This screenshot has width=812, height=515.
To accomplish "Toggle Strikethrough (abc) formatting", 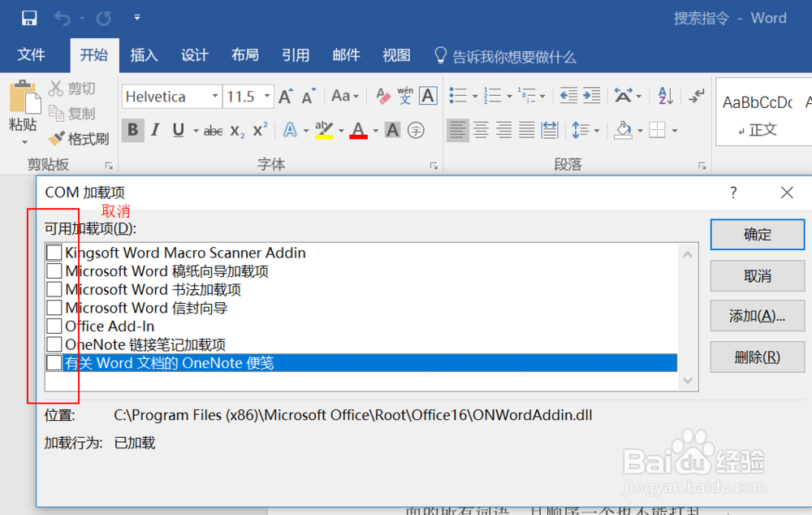I will click(x=213, y=131).
